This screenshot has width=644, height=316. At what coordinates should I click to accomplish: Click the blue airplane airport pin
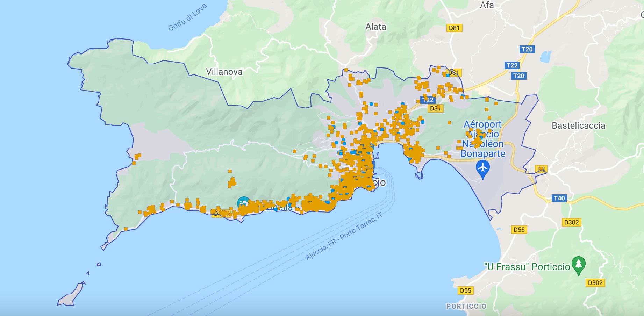coord(483,168)
